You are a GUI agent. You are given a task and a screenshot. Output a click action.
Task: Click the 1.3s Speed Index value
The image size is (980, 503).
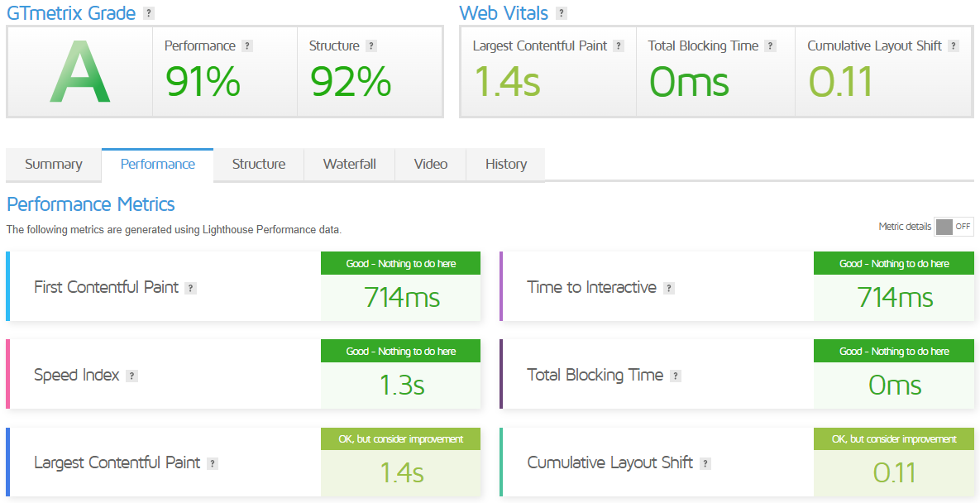click(402, 385)
